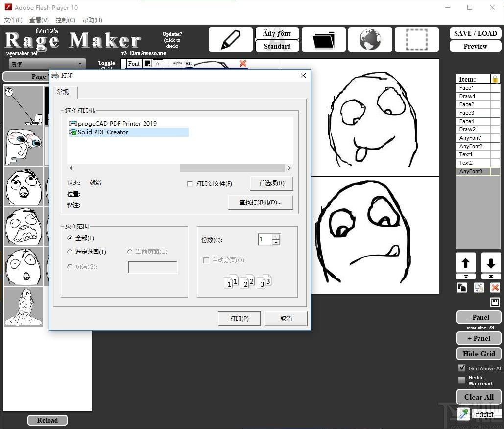
Task: Open the 帮助(H) menu
Action: [x=92, y=20]
